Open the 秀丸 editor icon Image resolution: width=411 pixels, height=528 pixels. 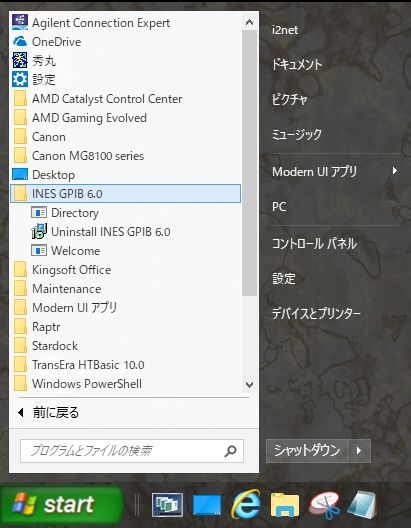(x=20, y=61)
